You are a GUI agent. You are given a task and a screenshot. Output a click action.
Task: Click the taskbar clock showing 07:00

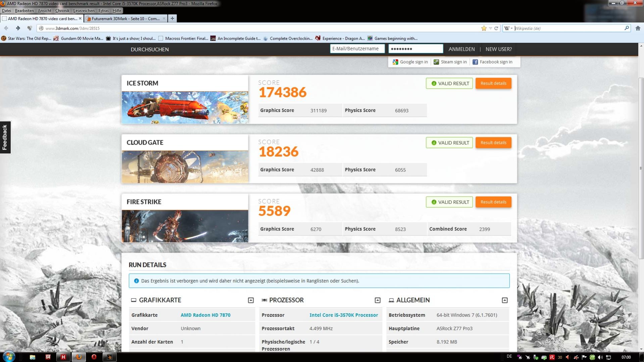click(626, 357)
